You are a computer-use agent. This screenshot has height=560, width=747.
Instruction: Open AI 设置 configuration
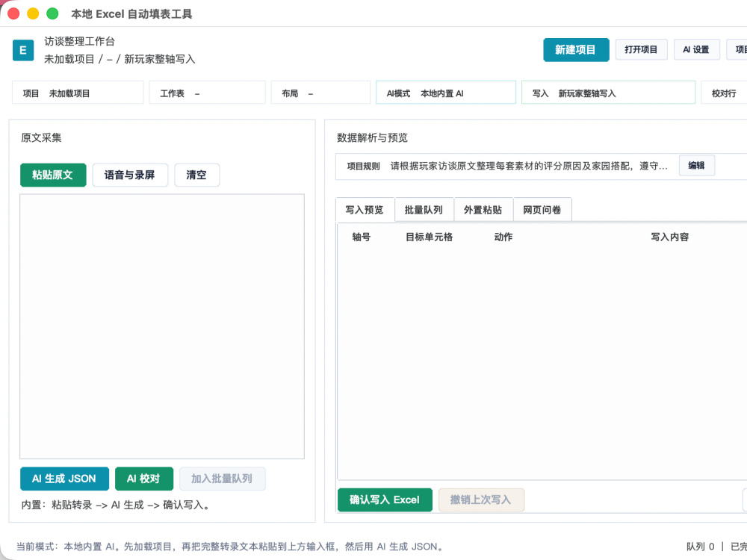(696, 49)
